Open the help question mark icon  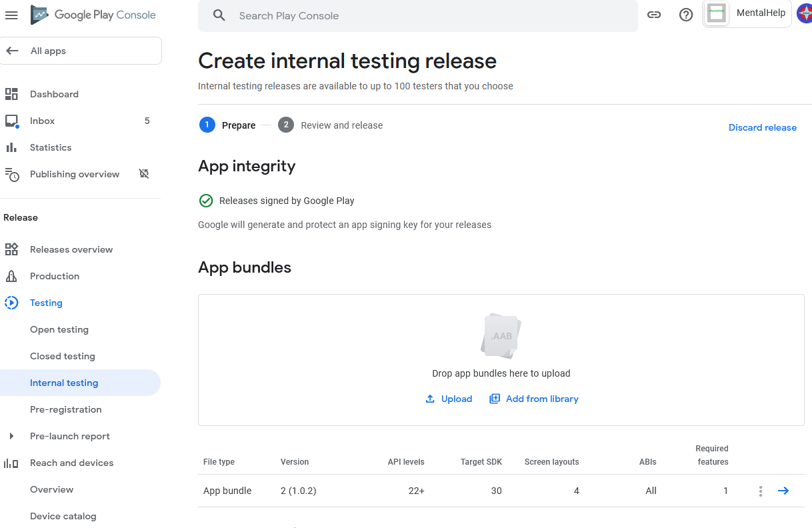click(x=686, y=15)
